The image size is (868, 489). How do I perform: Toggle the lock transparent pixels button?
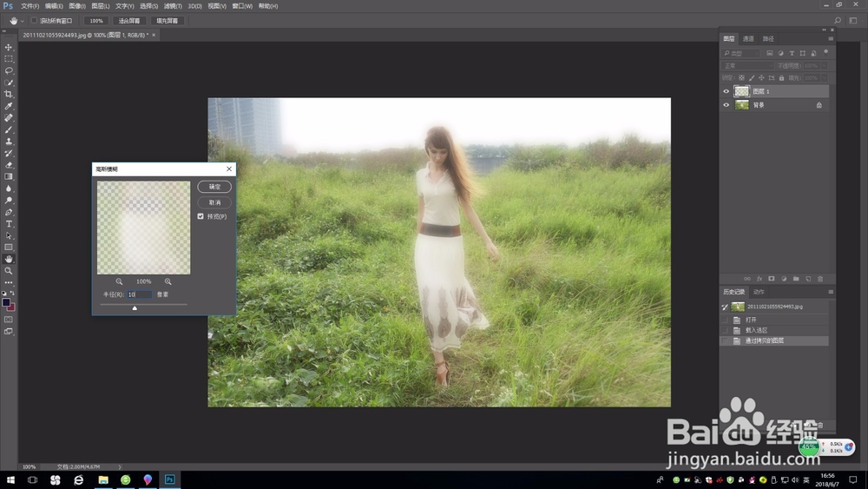(742, 78)
